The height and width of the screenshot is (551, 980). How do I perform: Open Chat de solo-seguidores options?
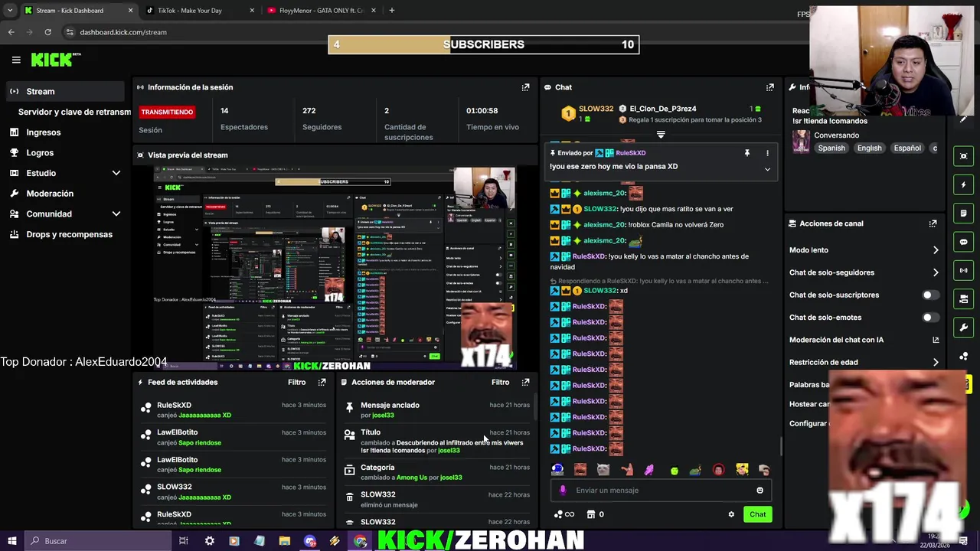936,272
